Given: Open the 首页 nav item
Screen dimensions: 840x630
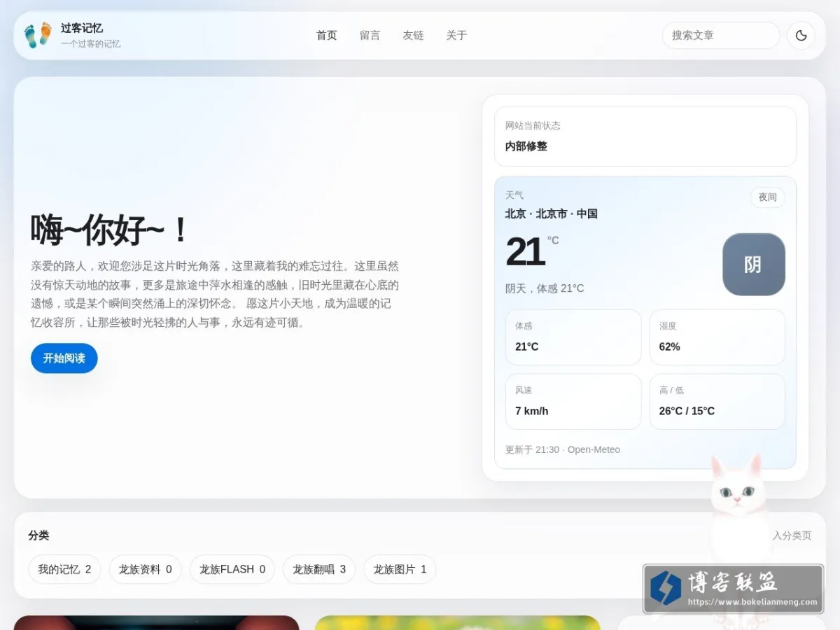Looking at the screenshot, I should pyautogui.click(x=327, y=36).
